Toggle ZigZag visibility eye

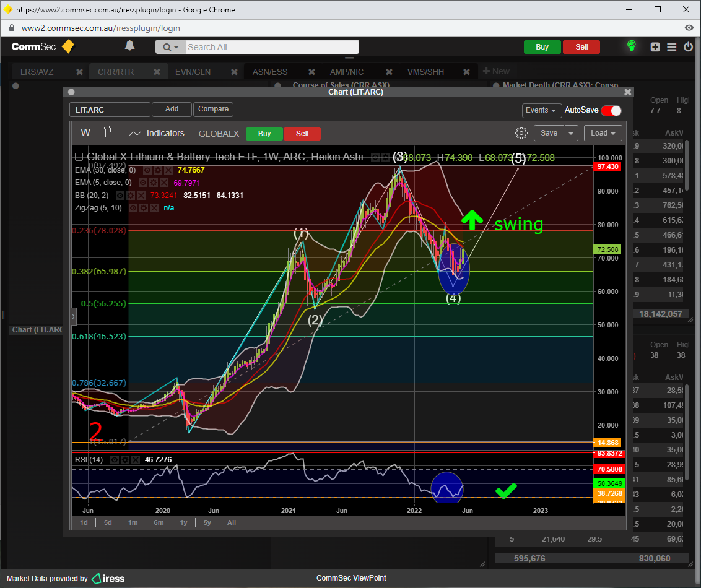(x=133, y=208)
